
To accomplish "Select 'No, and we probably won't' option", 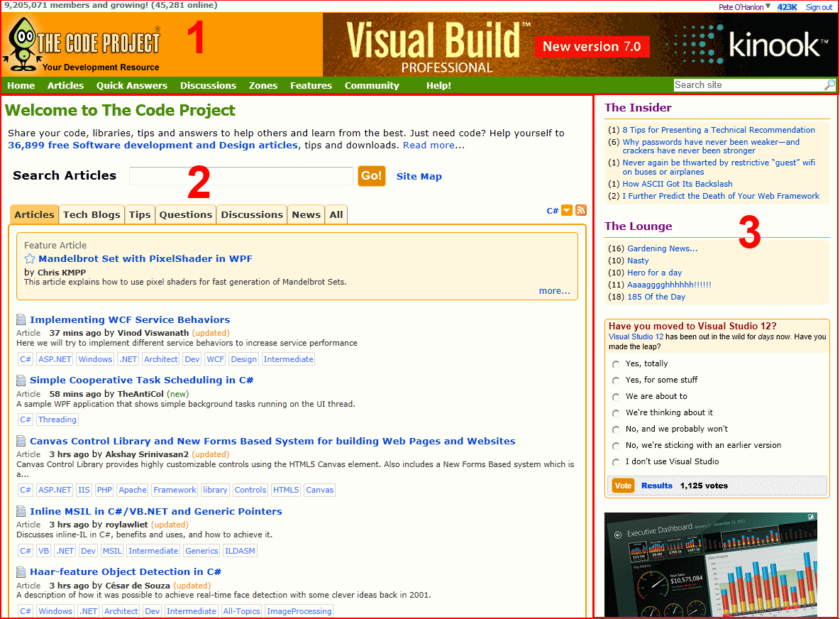I will pos(616,429).
